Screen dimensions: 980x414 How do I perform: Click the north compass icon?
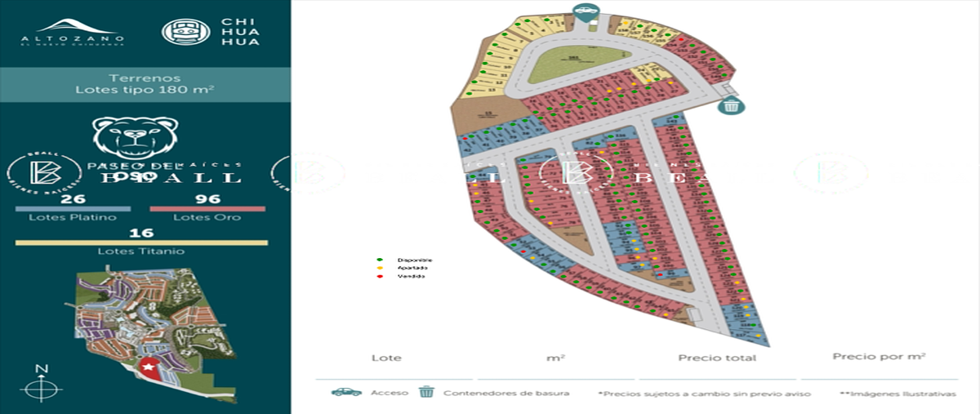41,384
